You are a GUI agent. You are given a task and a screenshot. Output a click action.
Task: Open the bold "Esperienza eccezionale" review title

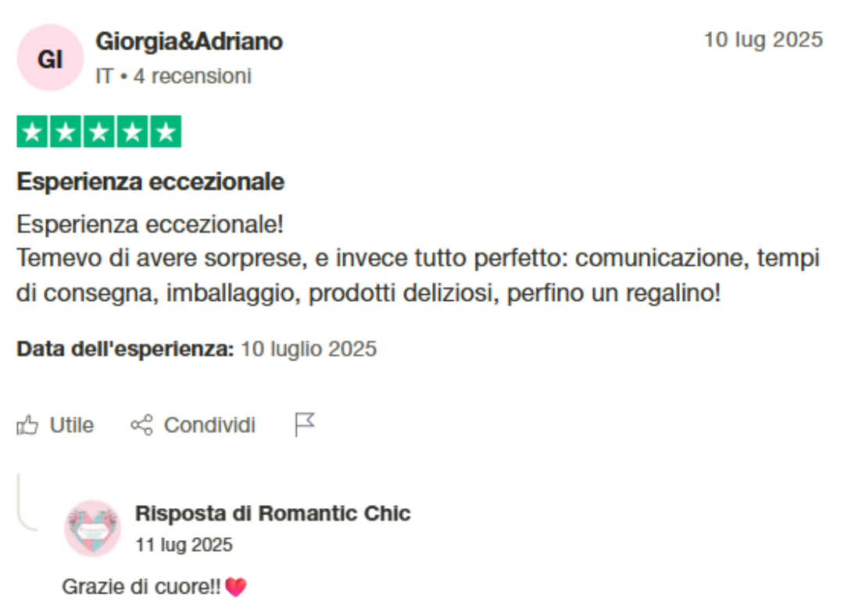(x=150, y=182)
